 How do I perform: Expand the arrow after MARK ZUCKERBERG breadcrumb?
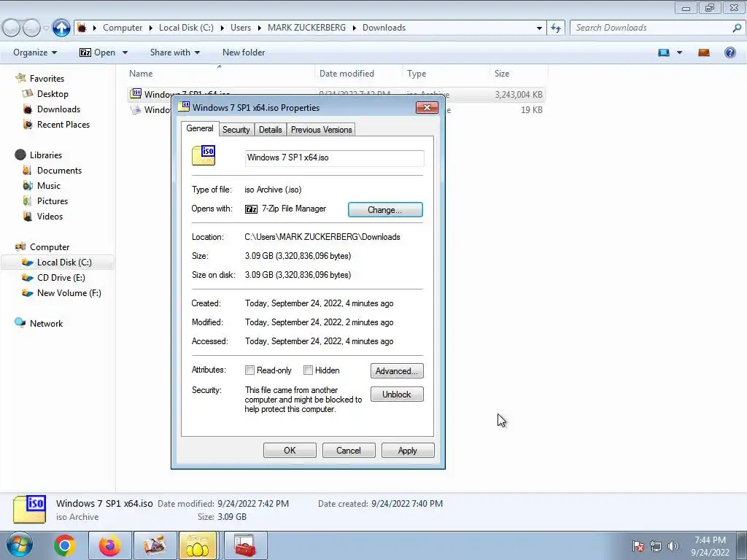(354, 28)
